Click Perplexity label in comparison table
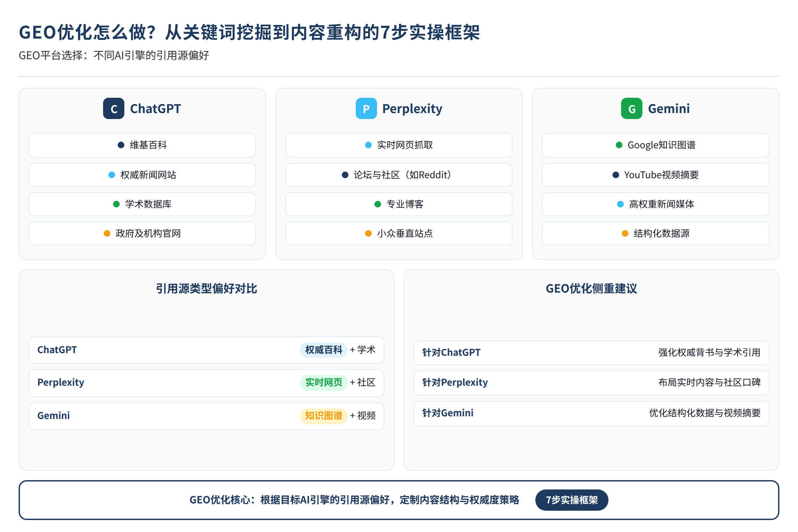 point(61,383)
